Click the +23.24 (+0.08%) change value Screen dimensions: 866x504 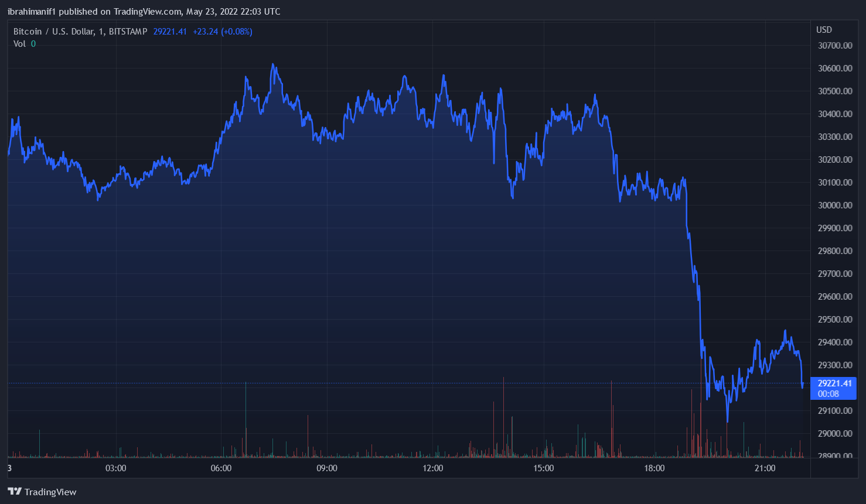click(222, 32)
